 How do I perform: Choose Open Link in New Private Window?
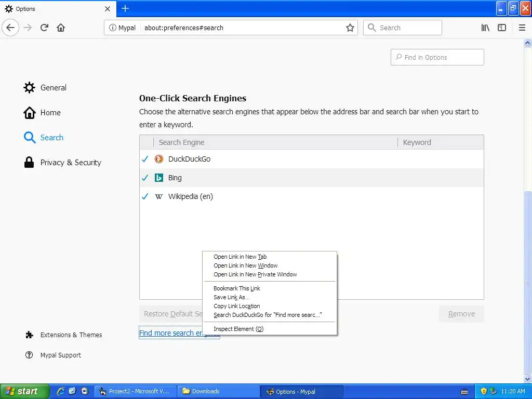click(270, 274)
